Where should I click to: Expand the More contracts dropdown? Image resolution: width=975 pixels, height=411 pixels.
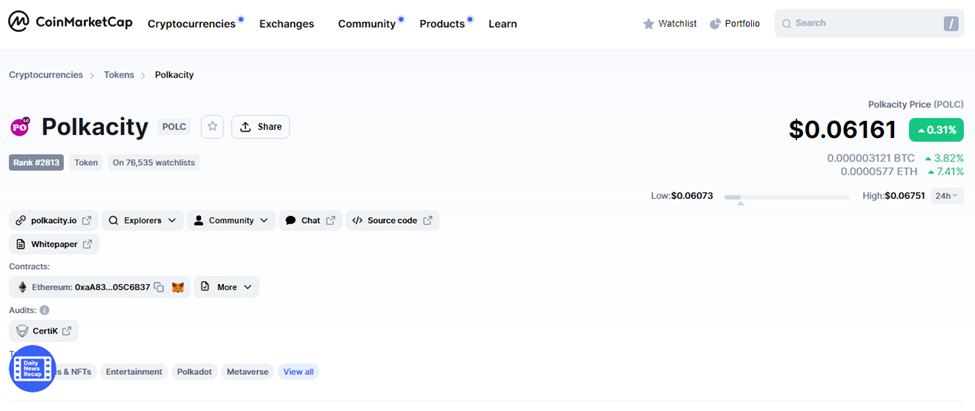click(226, 287)
